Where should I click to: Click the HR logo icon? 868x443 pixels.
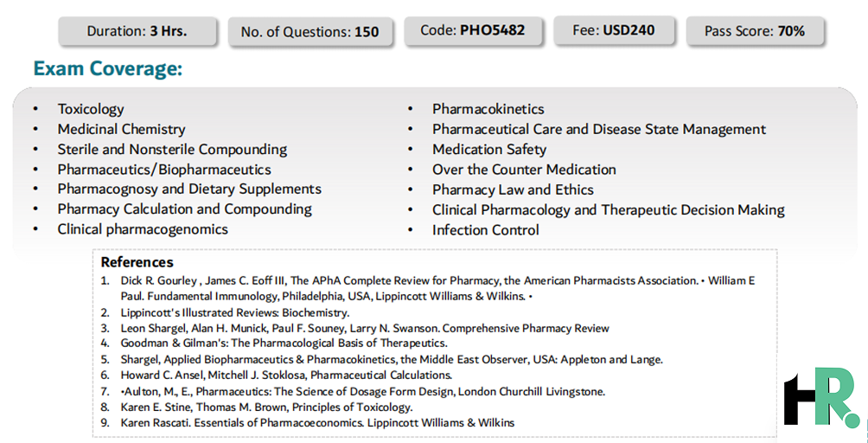point(822,397)
